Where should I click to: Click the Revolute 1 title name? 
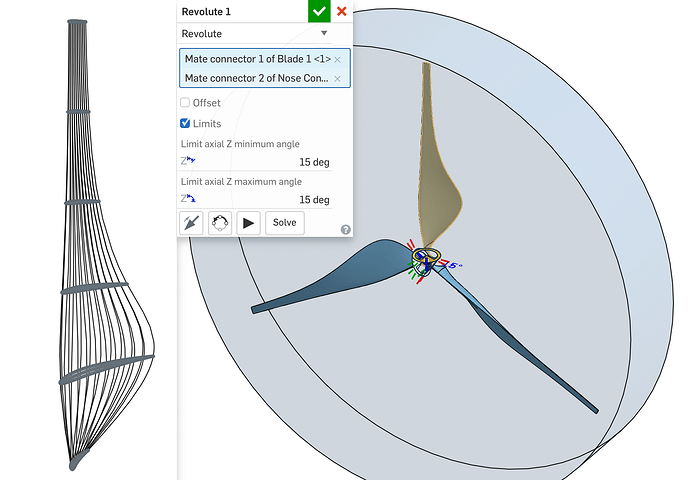(x=206, y=12)
